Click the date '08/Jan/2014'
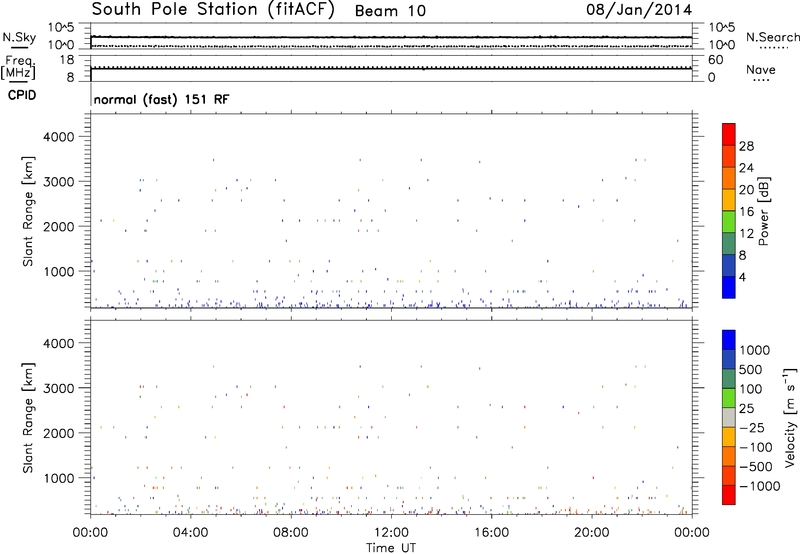The width and height of the screenshot is (800, 554). pyautogui.click(x=639, y=10)
